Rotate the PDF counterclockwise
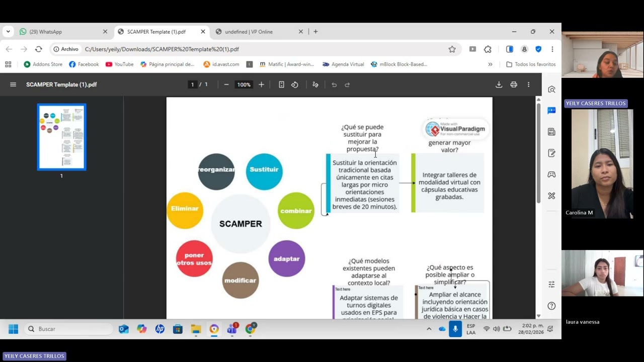The width and height of the screenshot is (644, 362). point(295,84)
